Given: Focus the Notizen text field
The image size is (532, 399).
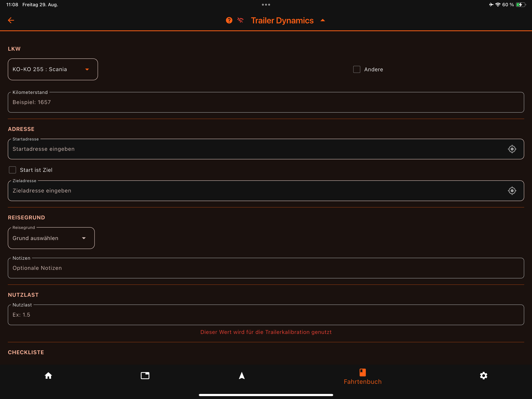Looking at the screenshot, I should (266, 268).
